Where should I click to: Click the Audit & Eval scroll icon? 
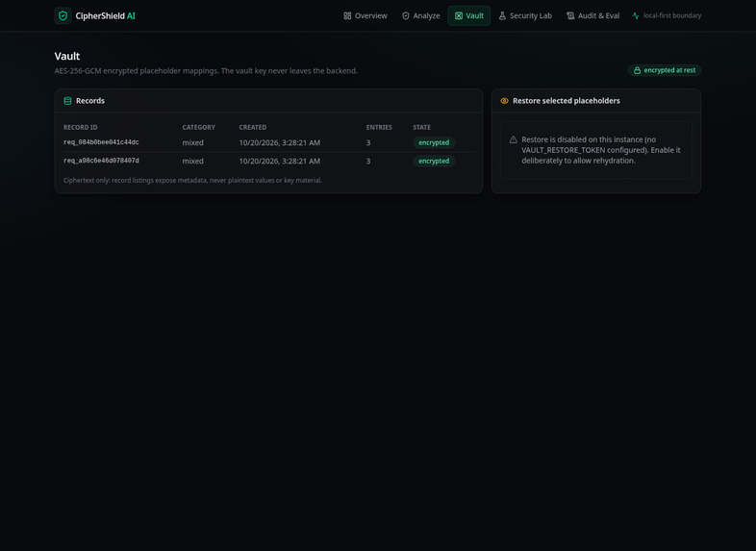tap(570, 16)
